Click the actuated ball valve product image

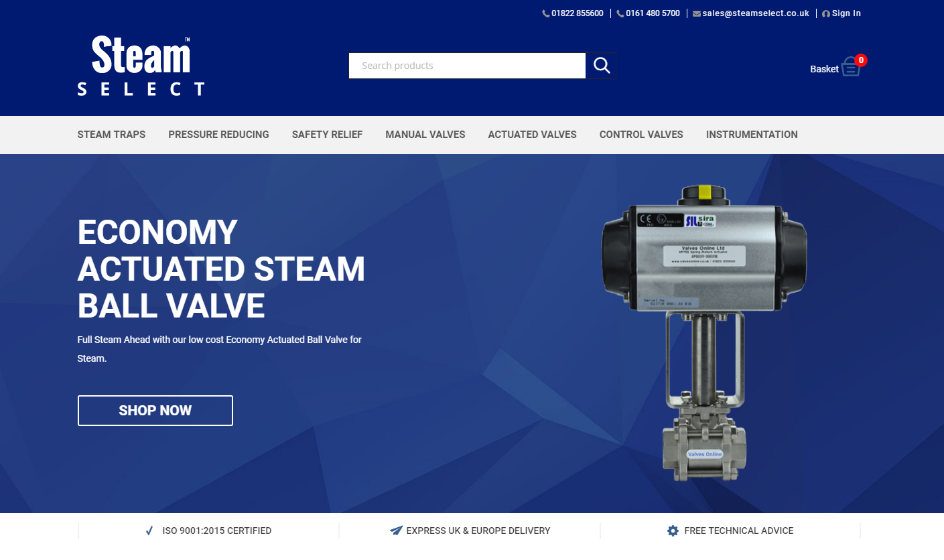pyautogui.click(x=704, y=333)
